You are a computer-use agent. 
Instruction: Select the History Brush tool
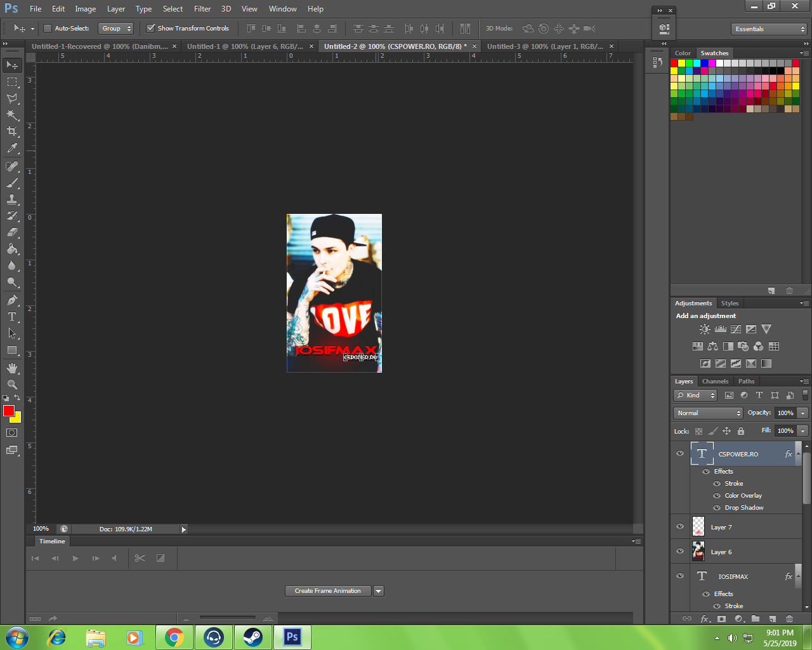click(12, 216)
